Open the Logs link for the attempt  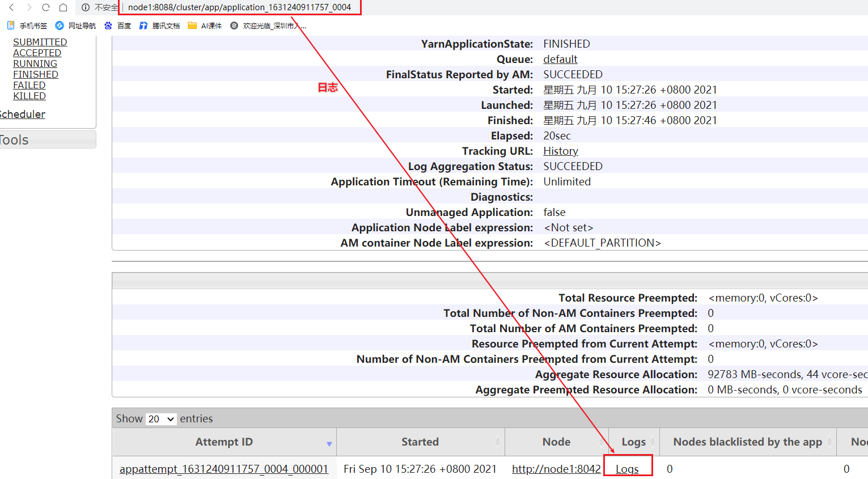pos(627,469)
